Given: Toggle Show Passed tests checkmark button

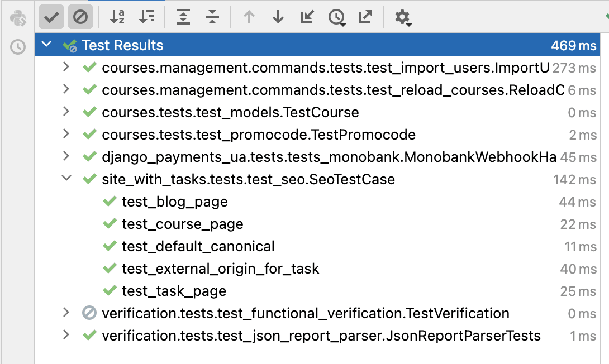Looking at the screenshot, I should (51, 17).
